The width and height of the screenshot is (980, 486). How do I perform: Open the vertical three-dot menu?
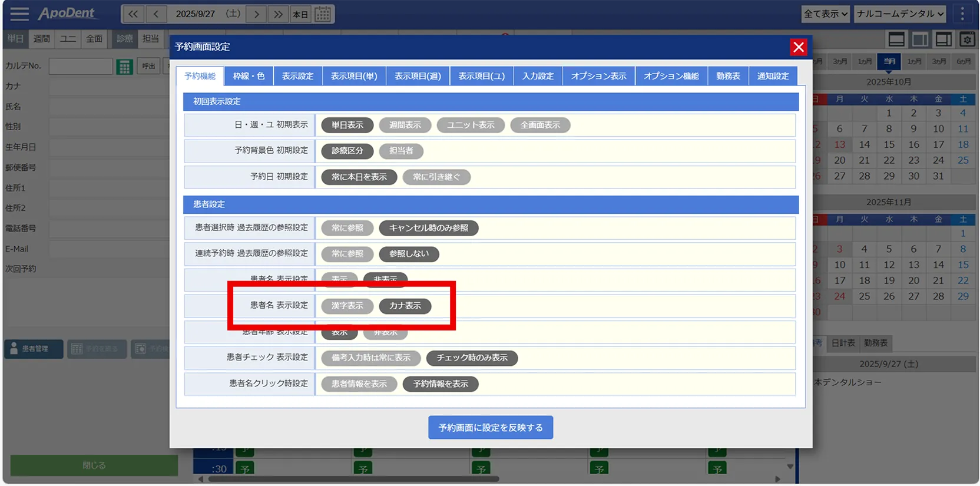pos(962,14)
